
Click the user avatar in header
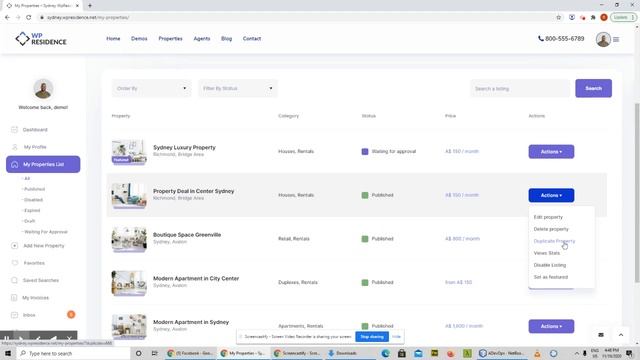[x=603, y=39]
